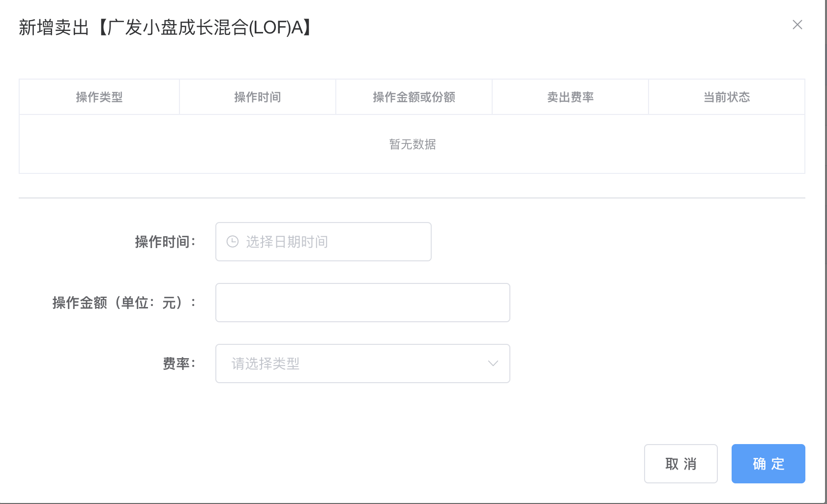827x504 pixels.
Task: Click the clock icon in date field
Action: 233,242
